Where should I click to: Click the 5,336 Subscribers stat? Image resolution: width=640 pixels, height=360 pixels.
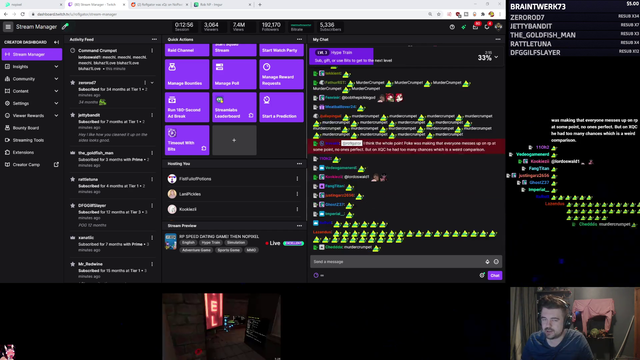tap(330, 27)
